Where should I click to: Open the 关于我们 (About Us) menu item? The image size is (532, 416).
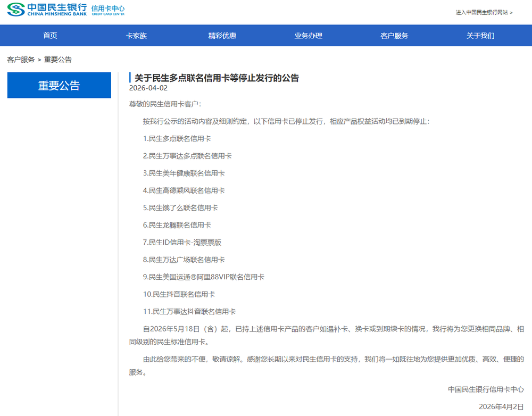(479, 35)
